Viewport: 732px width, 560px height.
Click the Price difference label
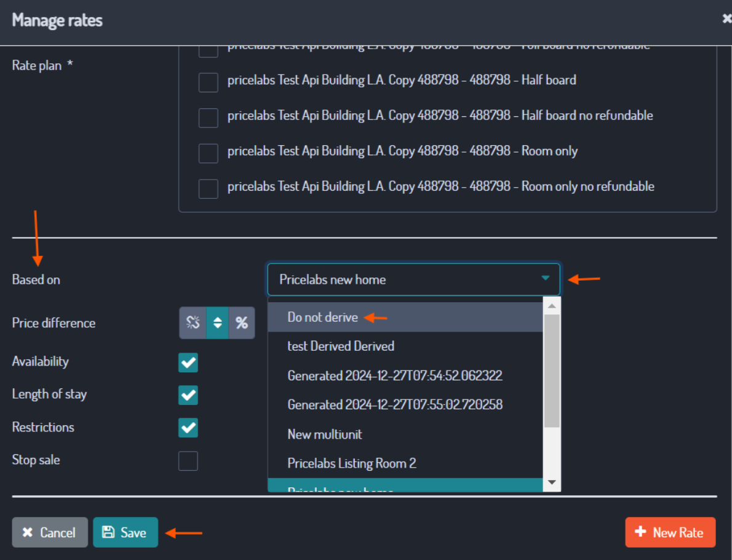coord(54,323)
